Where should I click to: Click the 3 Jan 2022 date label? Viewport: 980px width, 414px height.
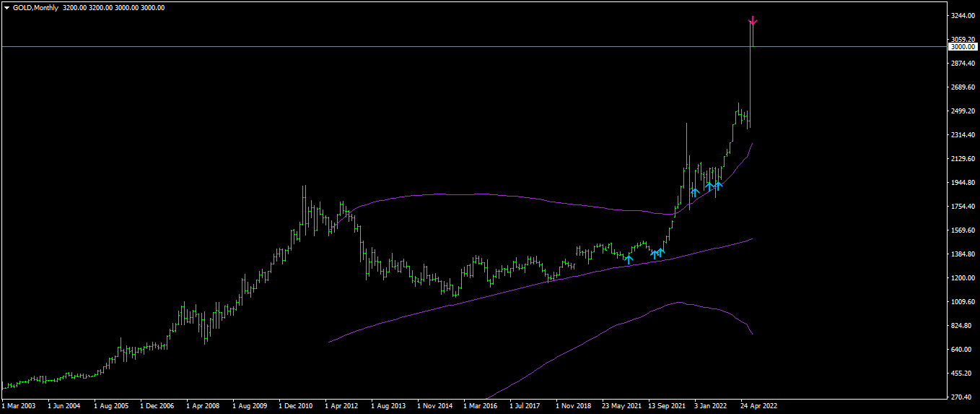712,406
